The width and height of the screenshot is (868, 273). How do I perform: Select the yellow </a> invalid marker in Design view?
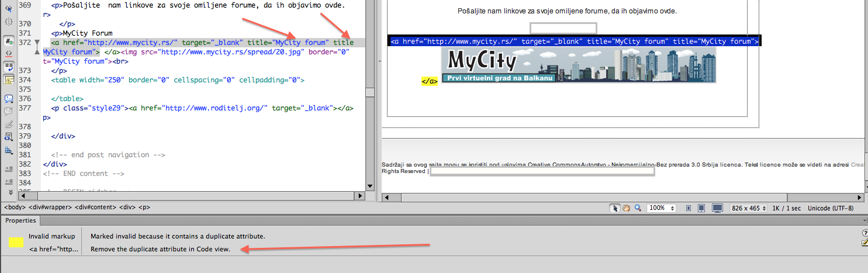430,81
